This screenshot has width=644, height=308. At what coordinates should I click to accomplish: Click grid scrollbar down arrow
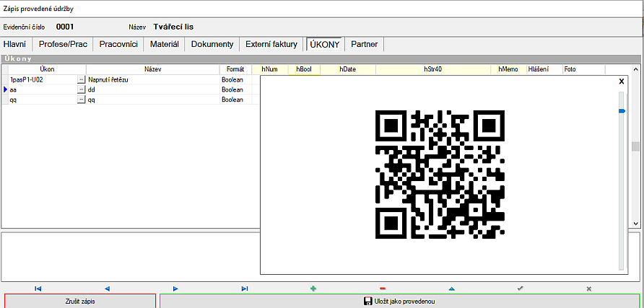[x=635, y=224]
